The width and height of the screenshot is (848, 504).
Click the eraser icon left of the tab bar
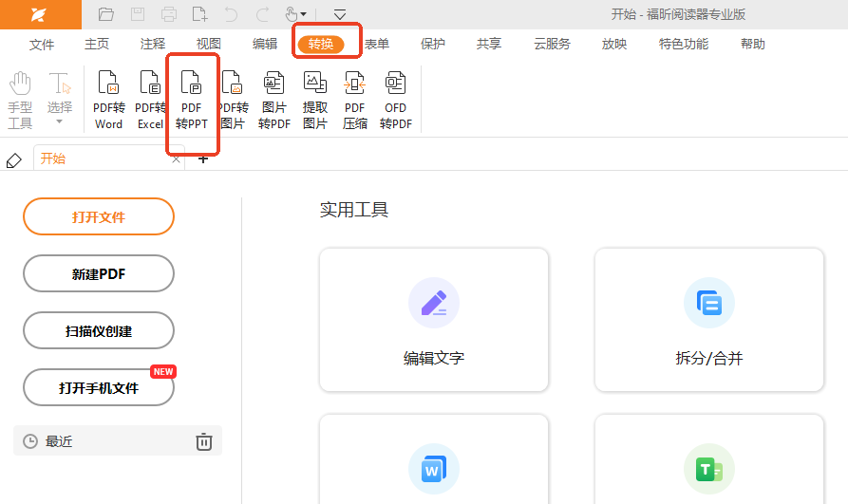click(14, 160)
